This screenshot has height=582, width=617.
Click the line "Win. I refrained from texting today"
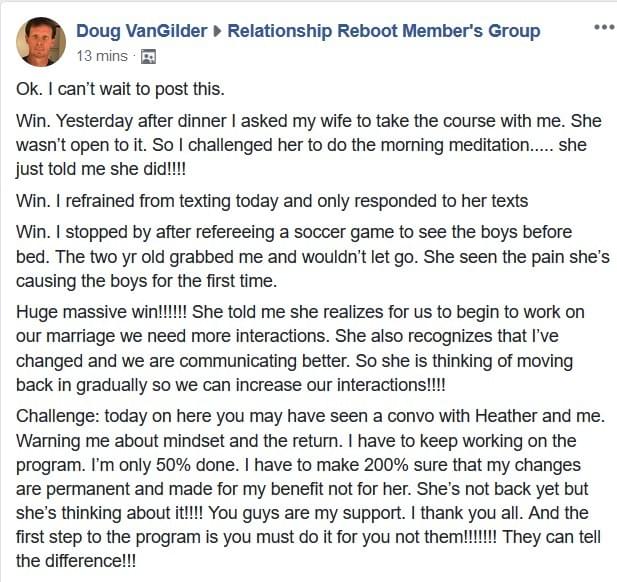coord(272,201)
